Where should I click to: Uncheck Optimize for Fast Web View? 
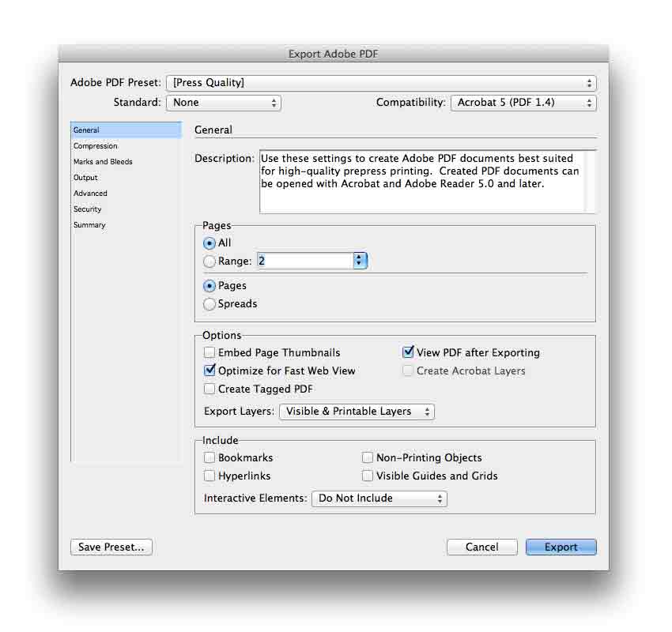coord(210,370)
